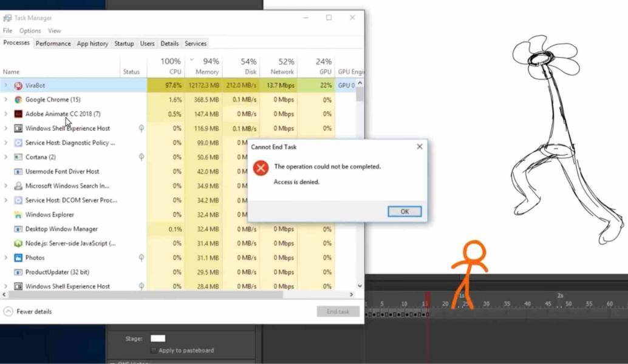Sort by Network column header
The image size is (628, 364).
tap(278, 66)
